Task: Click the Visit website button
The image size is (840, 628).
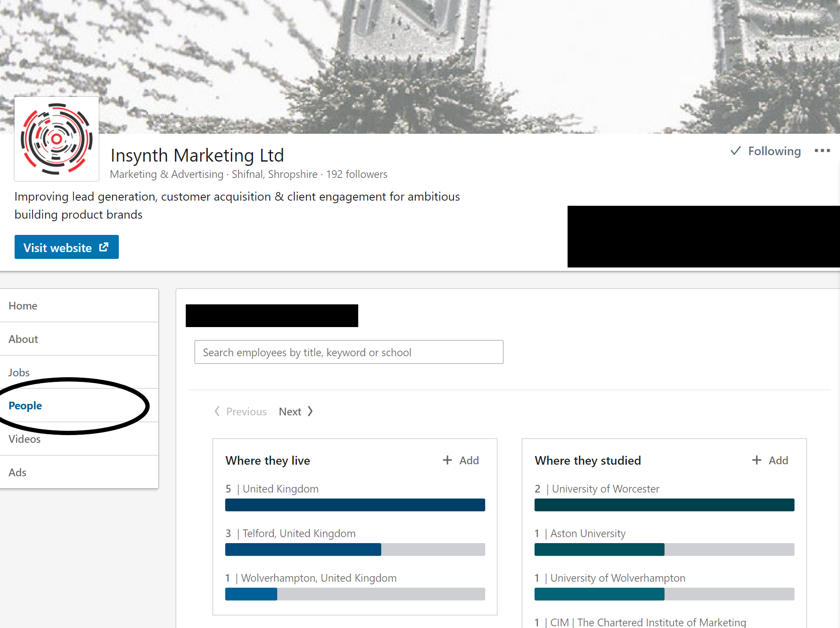Action: pyautogui.click(x=65, y=247)
